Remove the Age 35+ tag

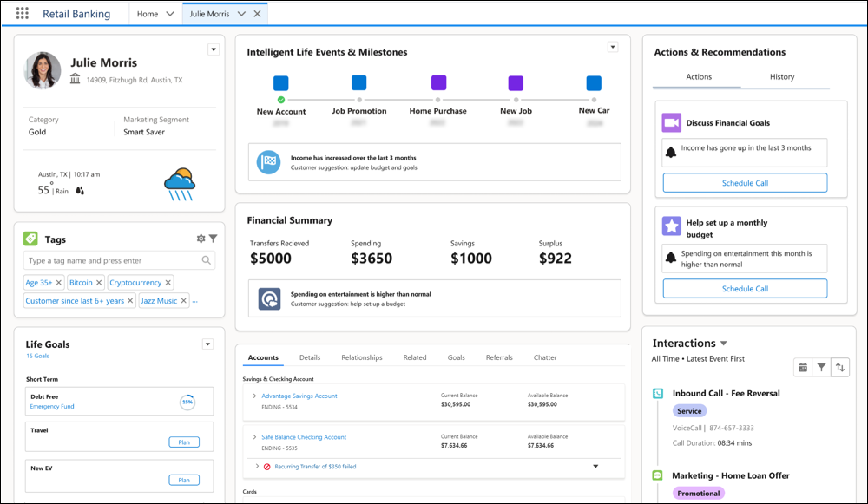[59, 282]
